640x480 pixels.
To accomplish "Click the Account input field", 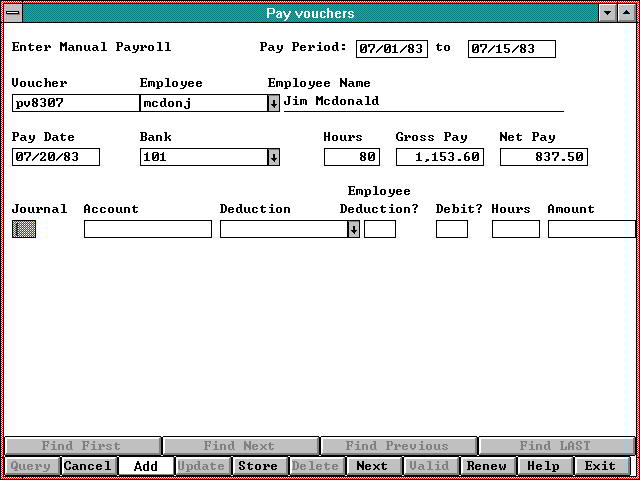I will point(148,229).
